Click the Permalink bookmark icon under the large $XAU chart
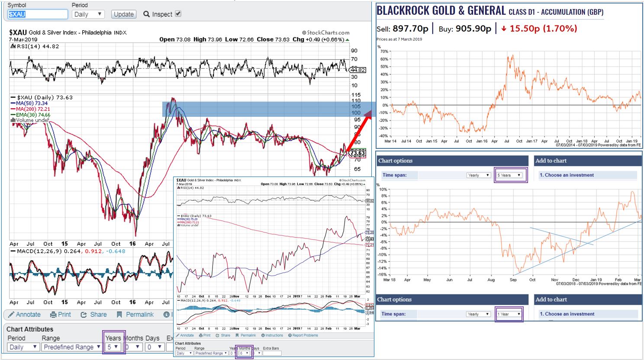The image size is (644, 360). pos(119,315)
